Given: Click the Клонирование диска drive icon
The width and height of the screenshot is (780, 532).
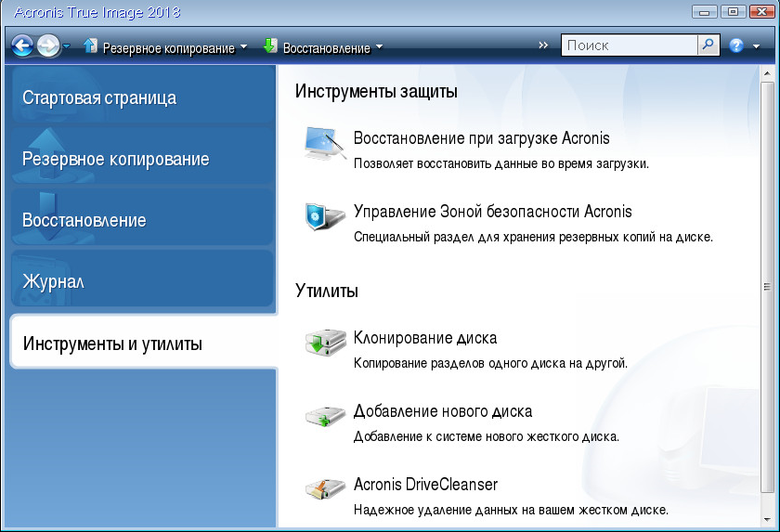Looking at the screenshot, I should point(325,342).
